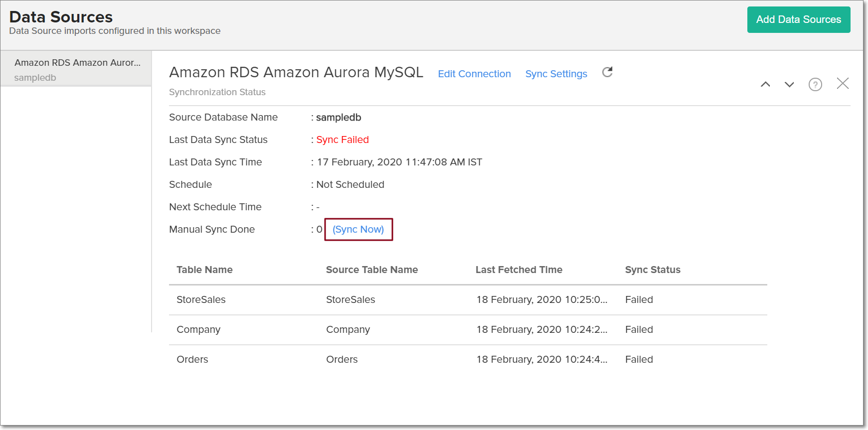The image size is (868, 430).
Task: Open Sync Settings link
Action: tap(556, 74)
